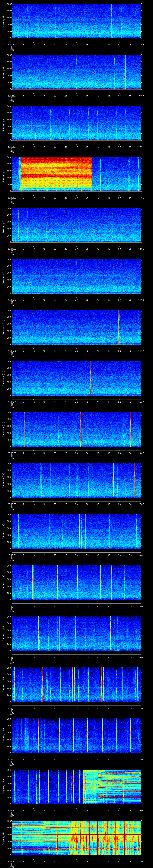Click the harmonic tonal bands in the 20:22:00 panel
Image resolution: width=153 pixels, height=868 pixels.
coord(119,787)
